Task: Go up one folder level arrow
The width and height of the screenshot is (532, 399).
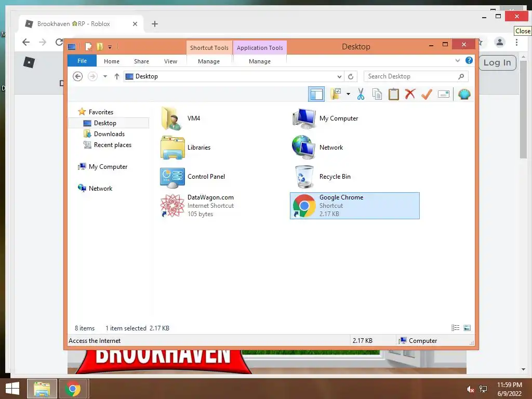Action: pos(117,76)
